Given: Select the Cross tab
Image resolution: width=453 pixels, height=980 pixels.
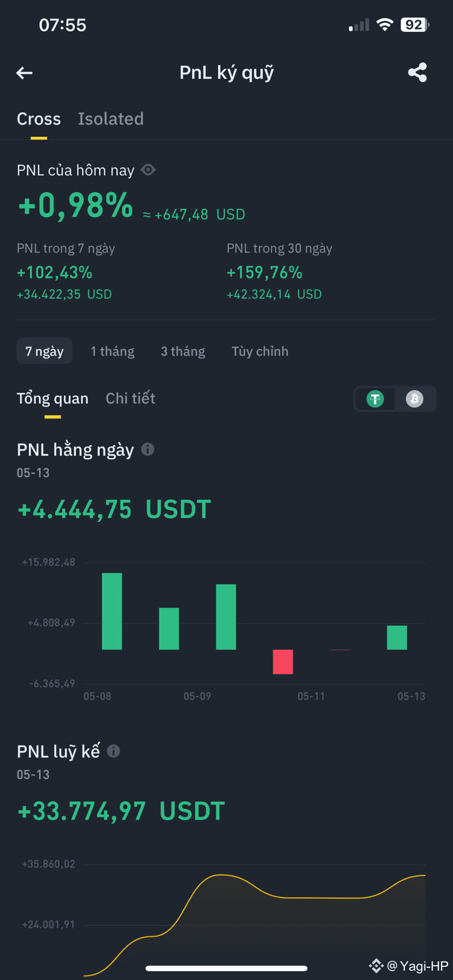Looking at the screenshot, I should tap(39, 119).
